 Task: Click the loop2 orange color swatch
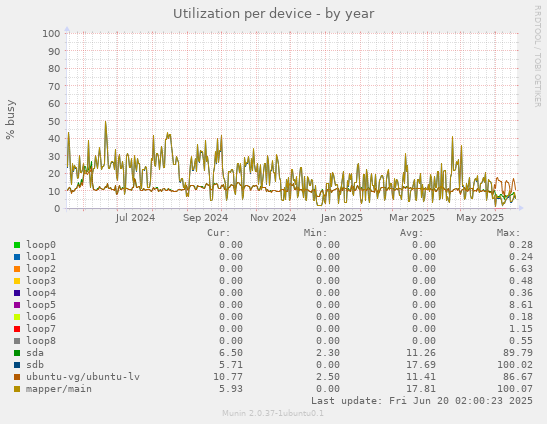(17, 269)
